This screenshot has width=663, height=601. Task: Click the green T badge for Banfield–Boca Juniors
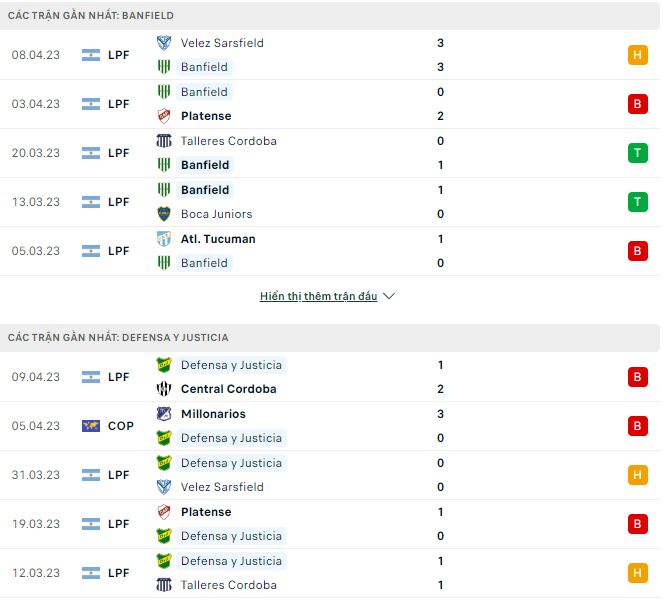pos(638,202)
